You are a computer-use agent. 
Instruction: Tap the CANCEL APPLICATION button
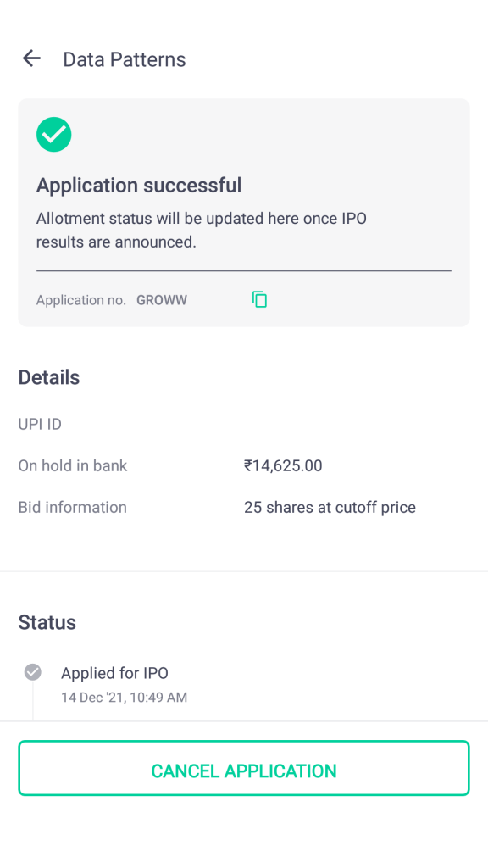point(244,770)
